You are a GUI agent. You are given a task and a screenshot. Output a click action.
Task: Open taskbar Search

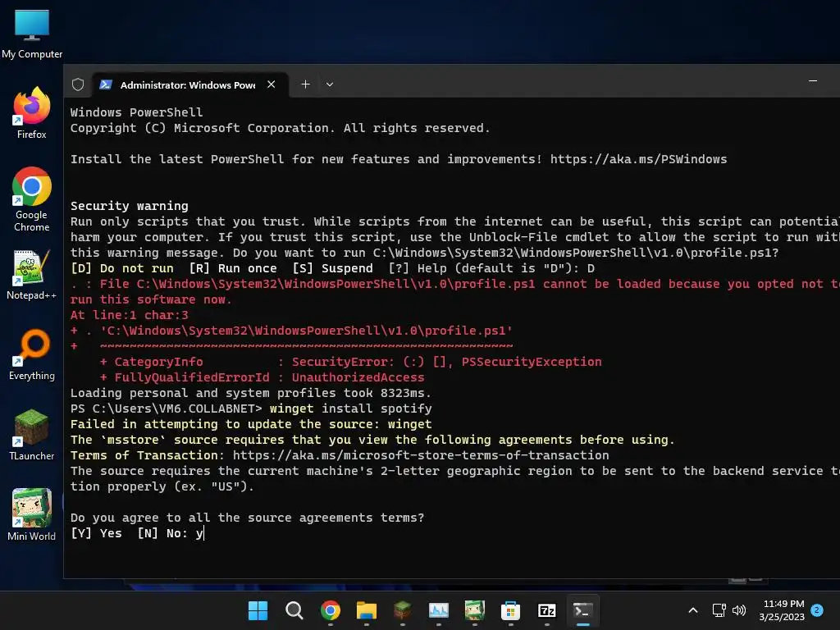[x=294, y=610]
